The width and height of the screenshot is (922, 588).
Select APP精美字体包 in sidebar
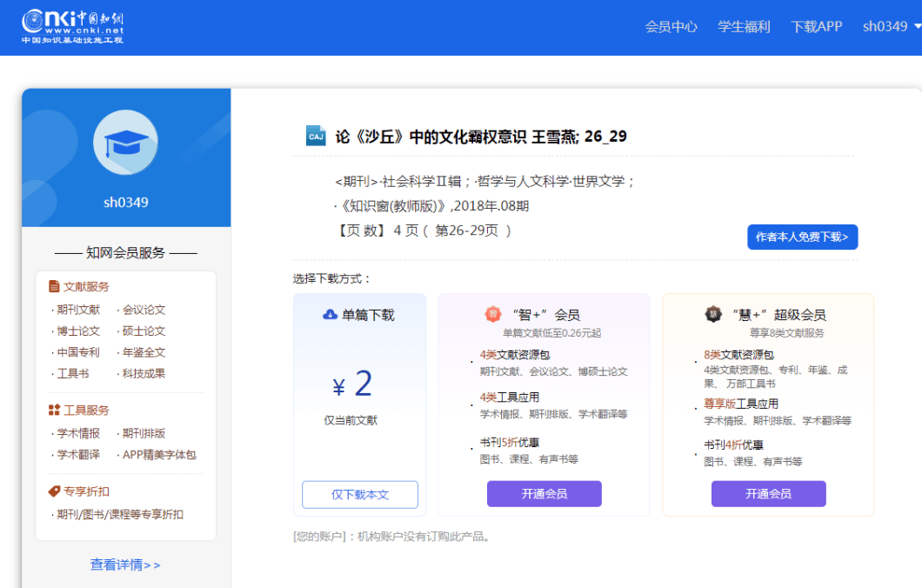tap(159, 455)
